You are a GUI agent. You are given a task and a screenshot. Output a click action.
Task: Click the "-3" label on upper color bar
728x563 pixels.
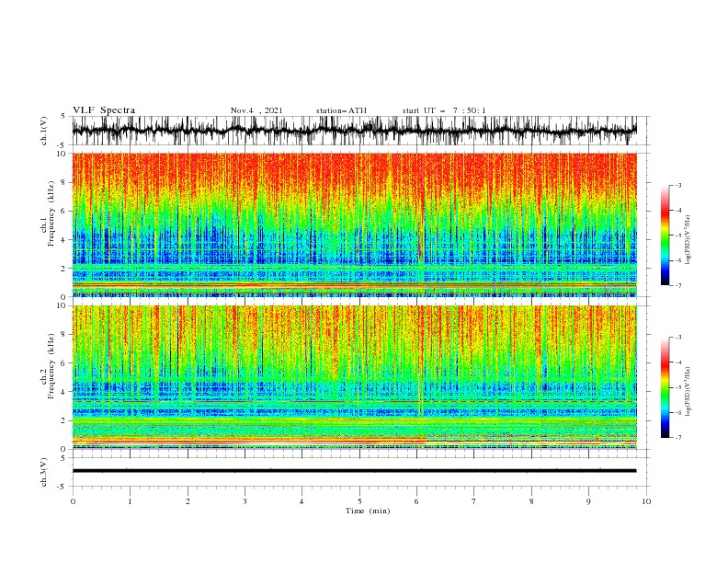678,186
